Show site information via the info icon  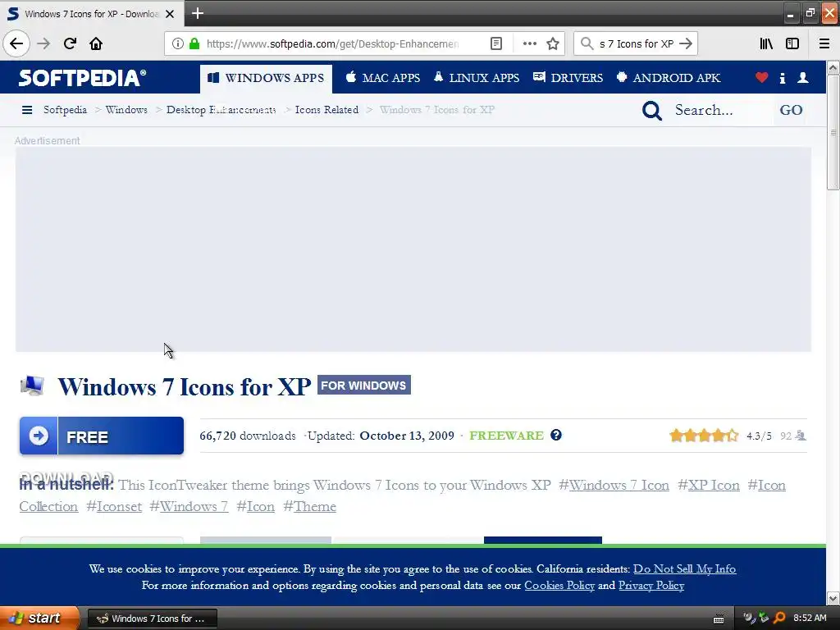(x=178, y=43)
